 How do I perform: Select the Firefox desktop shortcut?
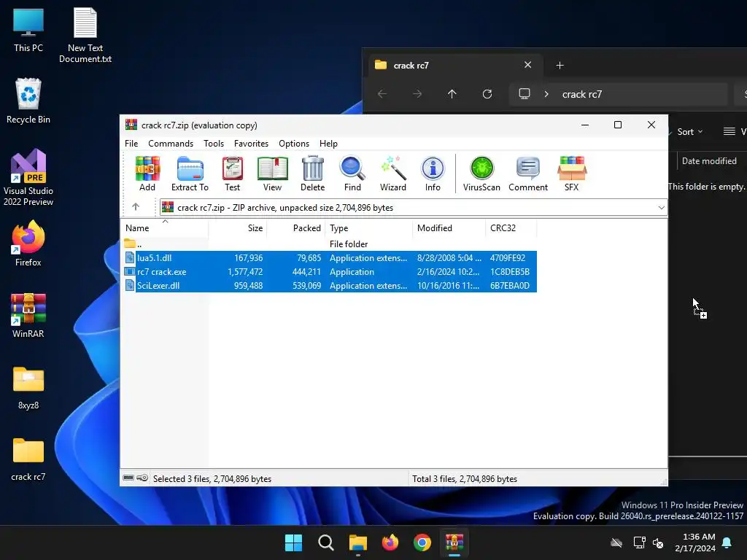[28, 244]
